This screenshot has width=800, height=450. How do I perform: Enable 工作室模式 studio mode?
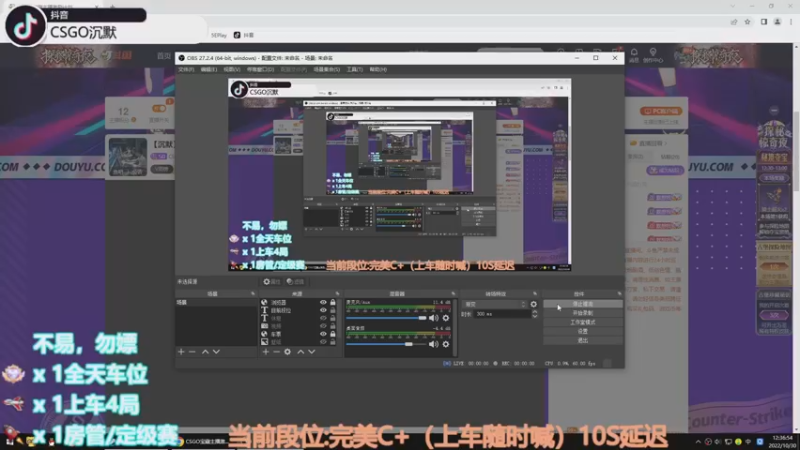click(583, 322)
